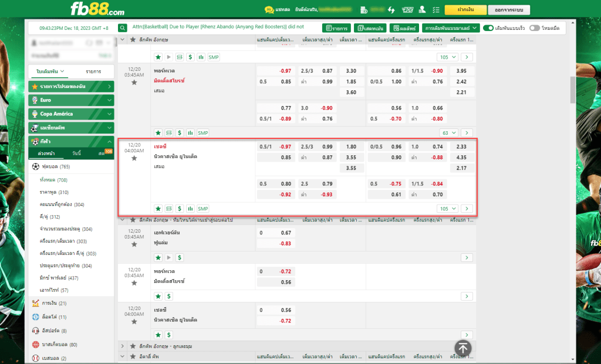Toggle star for ลีกคัพ อังกฤษ league header
601x364 pixels.
(133, 39)
